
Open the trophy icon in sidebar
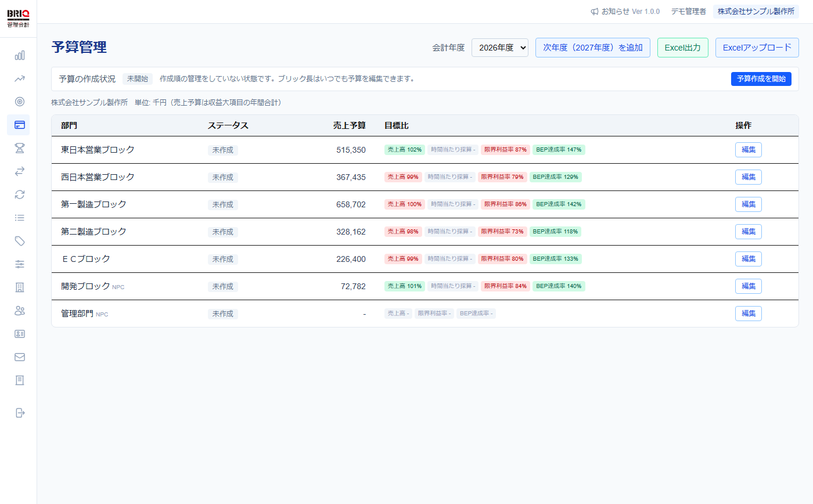tap(20, 148)
